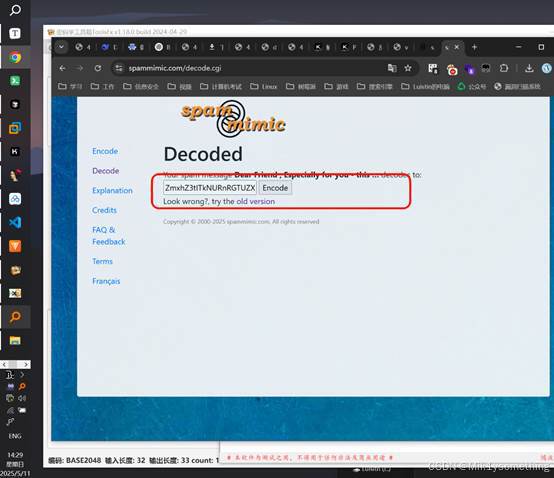The width and height of the screenshot is (554, 478).
Task: Click the Decode sidebar link
Action: [x=105, y=171]
